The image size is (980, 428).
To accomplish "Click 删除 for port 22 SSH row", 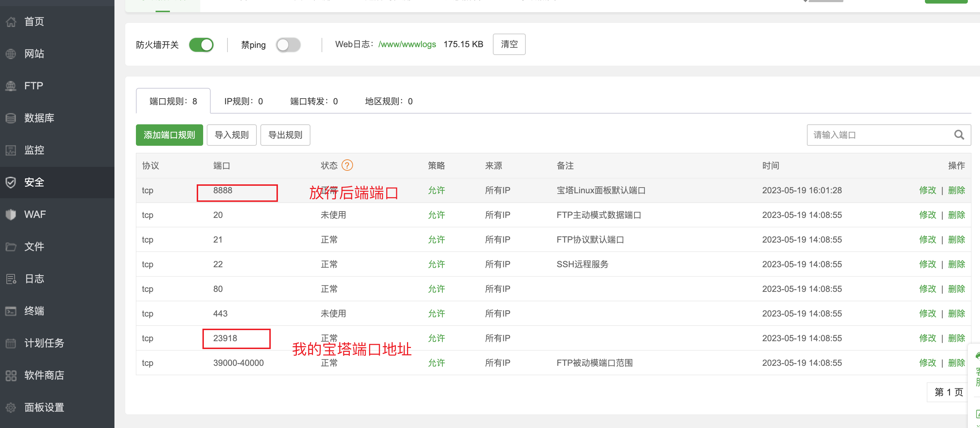I will point(956,264).
